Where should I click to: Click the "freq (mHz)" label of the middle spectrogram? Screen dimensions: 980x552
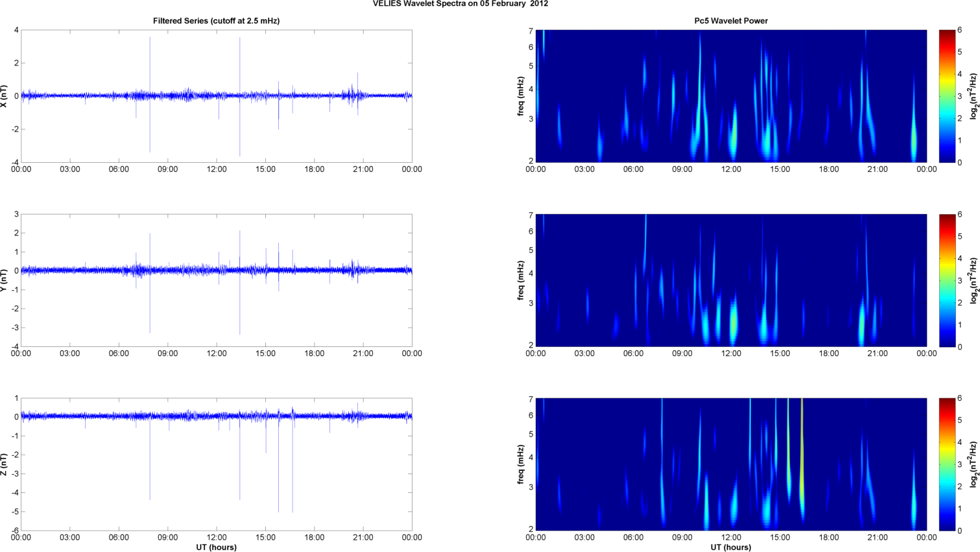pyautogui.click(x=521, y=280)
